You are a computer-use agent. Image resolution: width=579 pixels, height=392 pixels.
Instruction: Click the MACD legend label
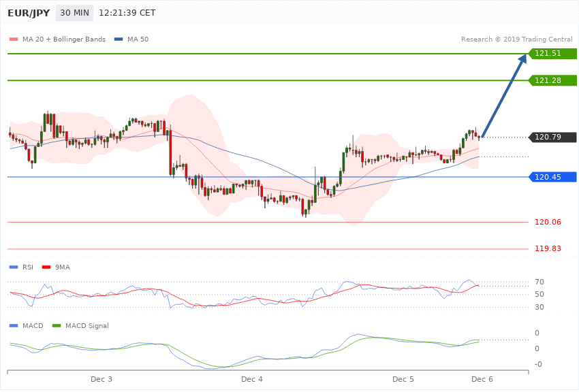33,326
